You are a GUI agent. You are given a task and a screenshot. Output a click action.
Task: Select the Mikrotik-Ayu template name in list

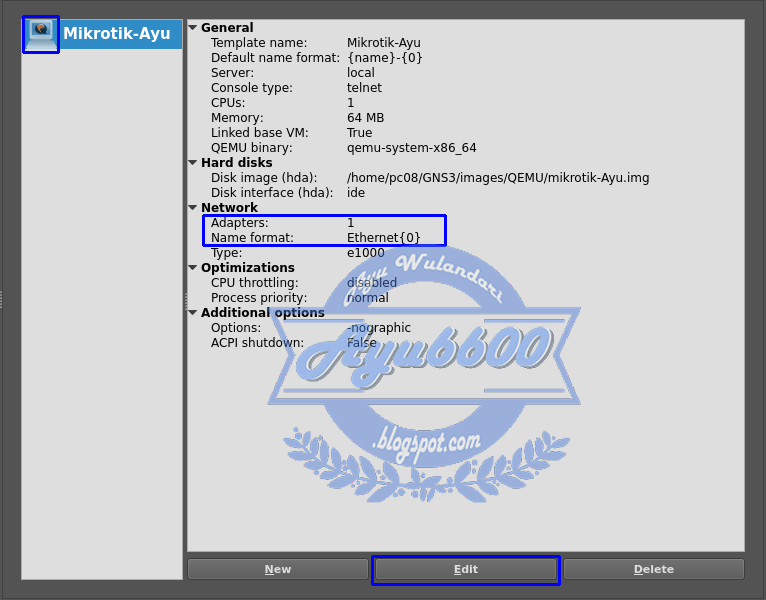pos(117,34)
